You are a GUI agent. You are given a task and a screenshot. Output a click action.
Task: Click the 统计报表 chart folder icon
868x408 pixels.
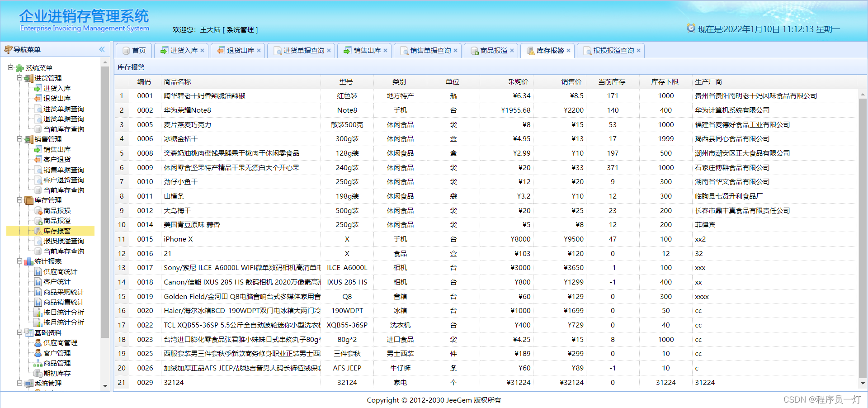tap(29, 261)
